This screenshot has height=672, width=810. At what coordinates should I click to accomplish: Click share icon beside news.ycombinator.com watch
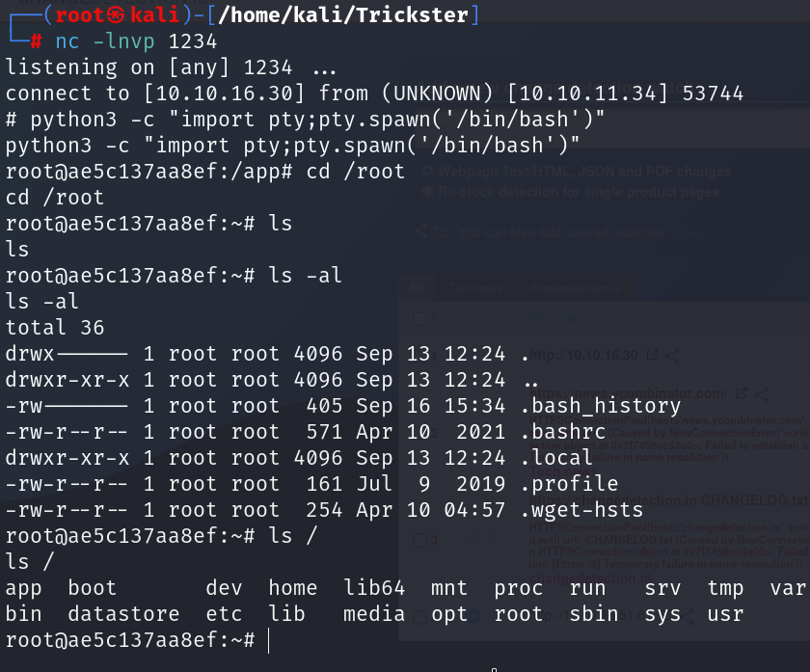762,394
